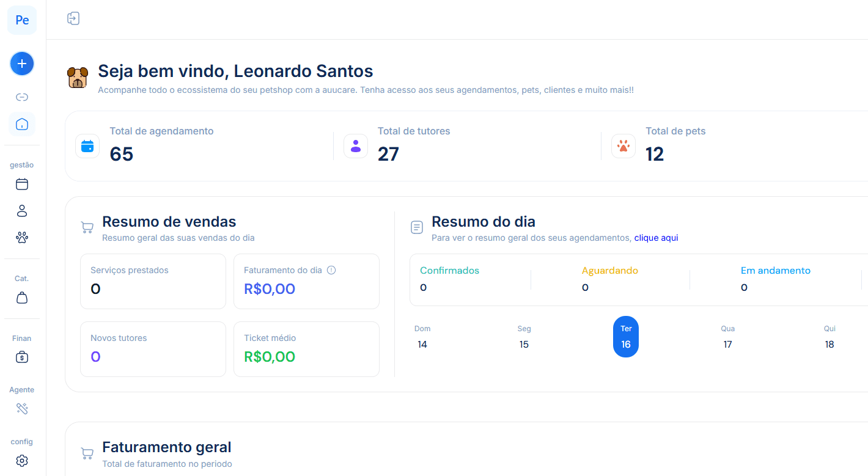Select the home dashboard icon in the sidebar
Viewport: 868px width, 476px height.
click(22, 124)
